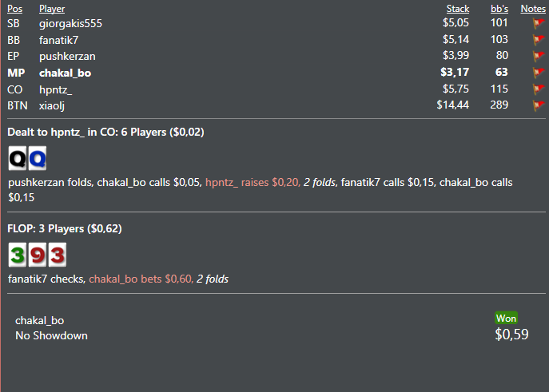This screenshot has width=549, height=392.
Task: Click the last red 3 flop card
Action: pos(56,255)
